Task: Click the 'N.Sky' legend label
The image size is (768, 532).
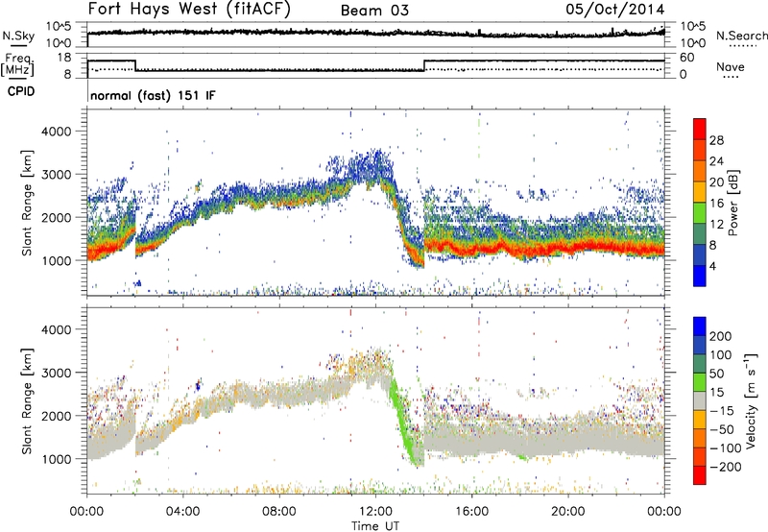Action: (x=18, y=36)
